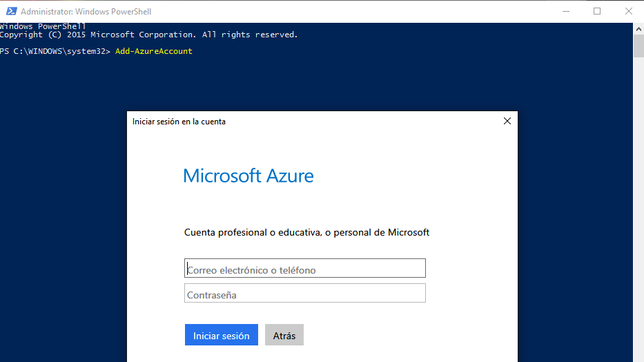Click the Administrator: Windows PowerShell title text
This screenshot has width=644, height=362.
pos(86,12)
